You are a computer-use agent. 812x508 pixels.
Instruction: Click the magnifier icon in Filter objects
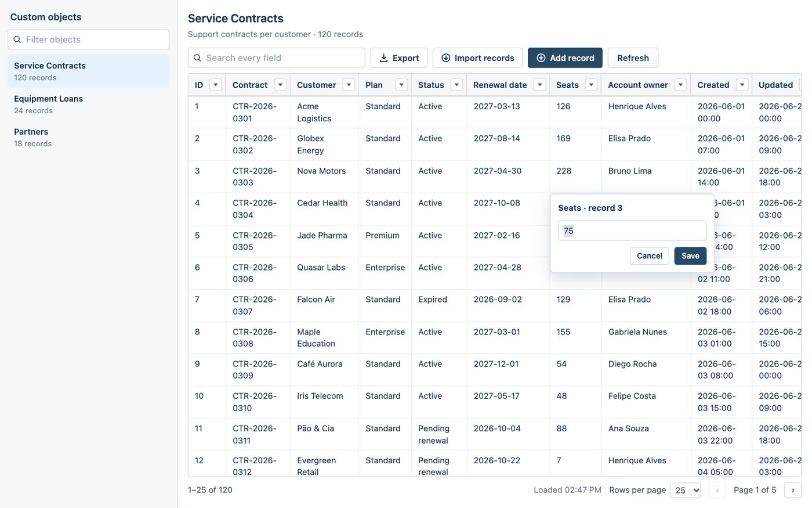tap(17, 39)
